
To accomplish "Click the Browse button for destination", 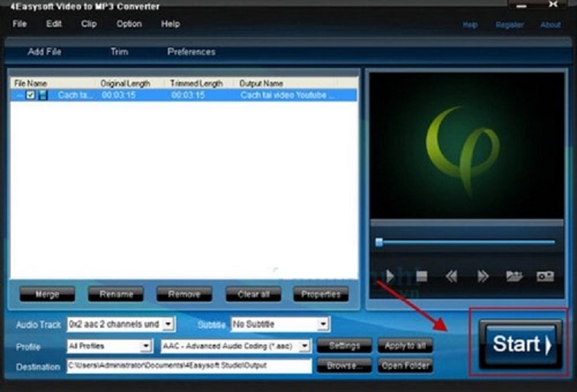I will [345, 365].
